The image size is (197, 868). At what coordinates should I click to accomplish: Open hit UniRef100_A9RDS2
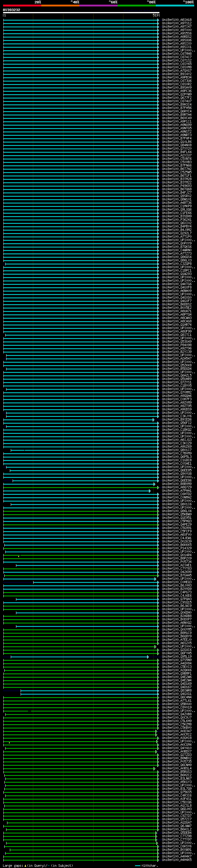pyautogui.click(x=177, y=37)
